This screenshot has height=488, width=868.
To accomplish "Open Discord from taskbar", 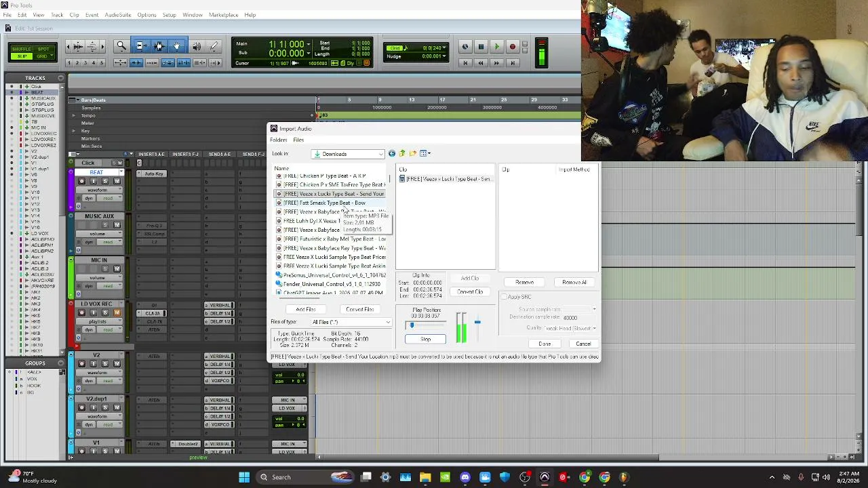I will pos(465,477).
